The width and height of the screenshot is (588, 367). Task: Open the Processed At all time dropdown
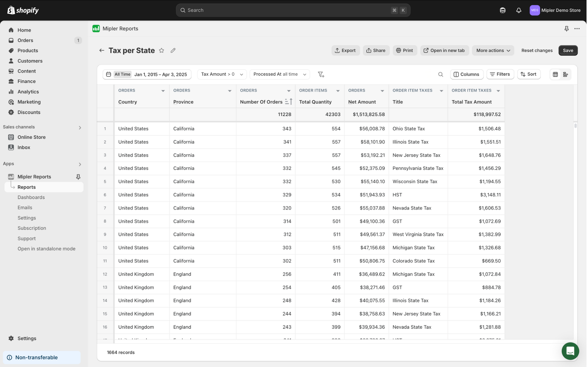coord(280,75)
